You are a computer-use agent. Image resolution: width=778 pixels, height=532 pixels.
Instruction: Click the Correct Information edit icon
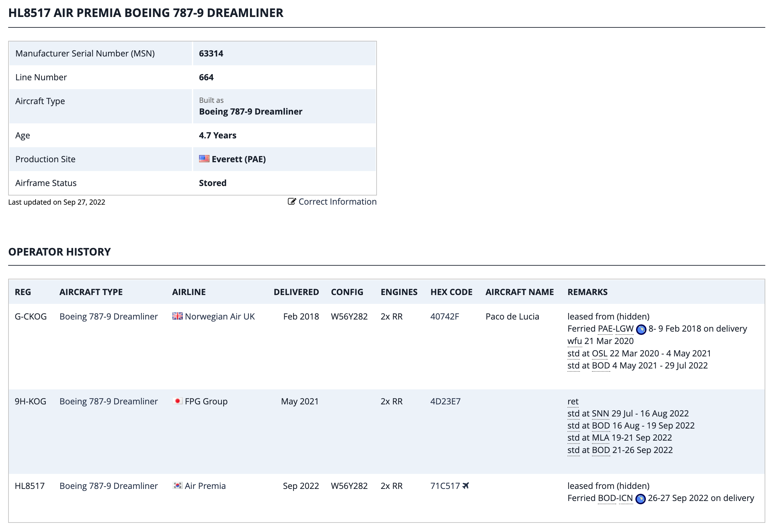pyautogui.click(x=291, y=202)
